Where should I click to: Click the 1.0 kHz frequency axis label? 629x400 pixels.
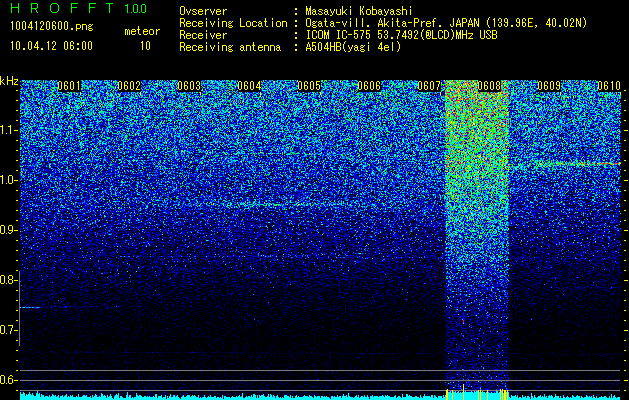click(9, 180)
